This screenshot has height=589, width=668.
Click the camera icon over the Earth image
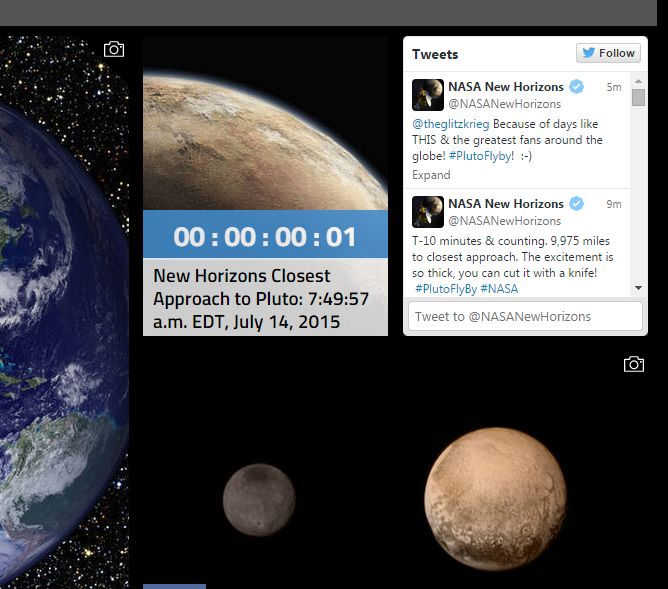pos(114,49)
